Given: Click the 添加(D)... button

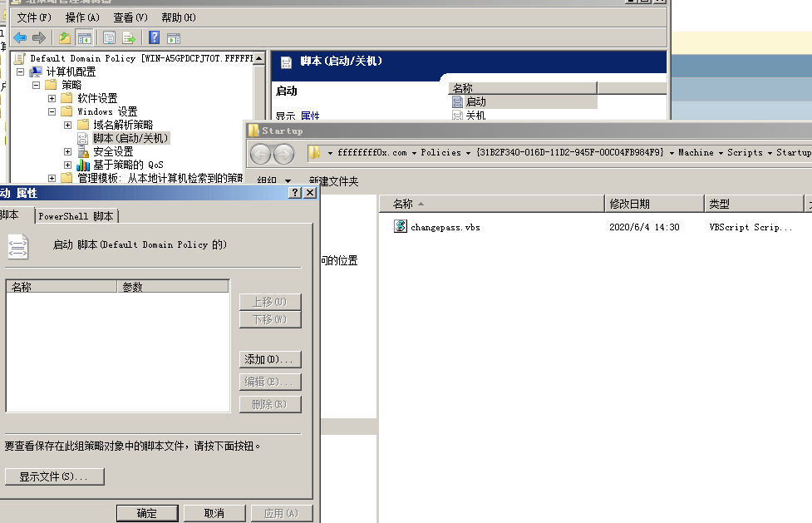Looking at the screenshot, I should click(269, 360).
